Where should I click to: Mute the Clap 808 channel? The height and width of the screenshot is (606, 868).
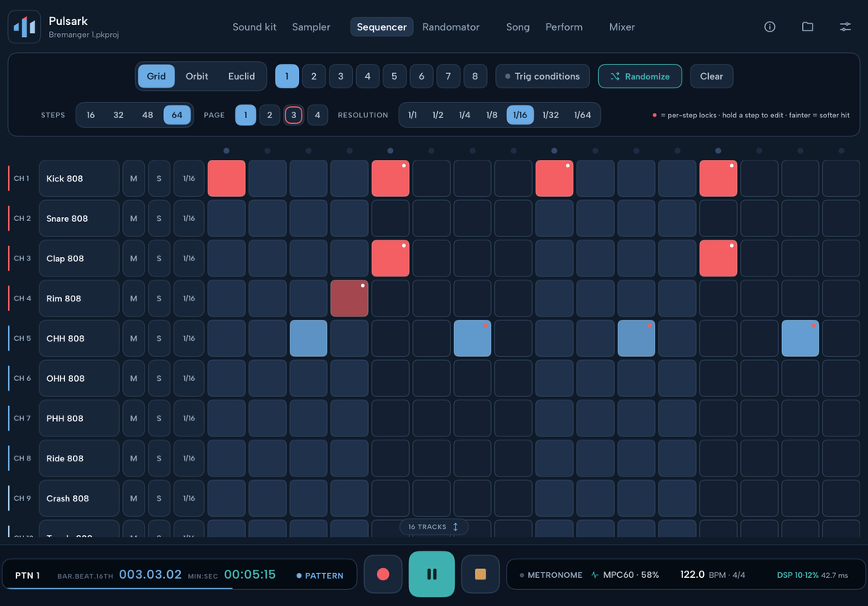tap(133, 259)
